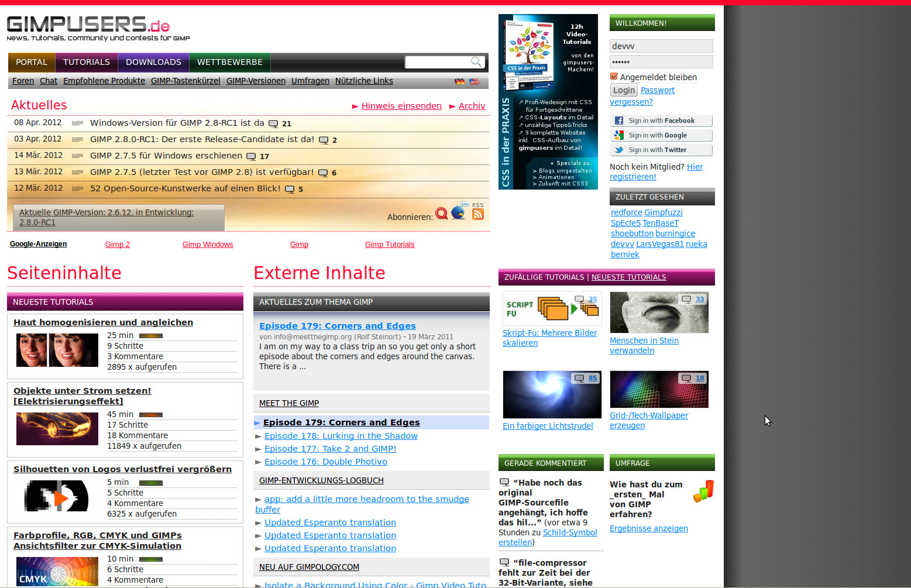Viewport: 911px width, 588px height.
Task: Click speech bubble icon beside Habe noch das original comment
Action: click(x=504, y=482)
